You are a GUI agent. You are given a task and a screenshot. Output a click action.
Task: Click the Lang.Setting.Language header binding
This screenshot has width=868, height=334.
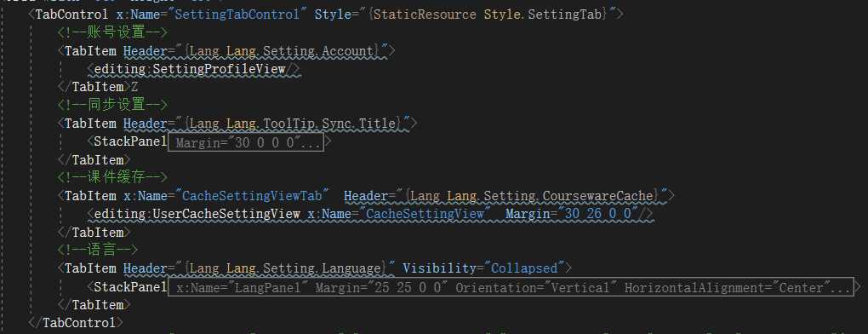tap(286, 268)
